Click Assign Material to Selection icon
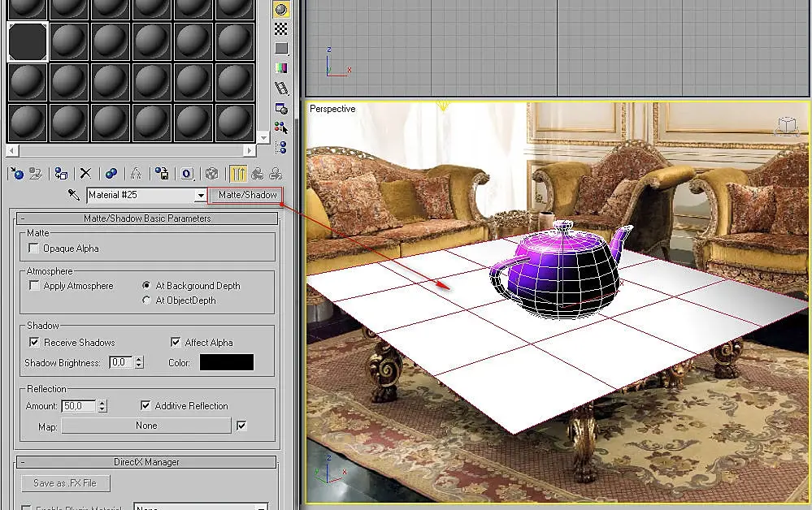The width and height of the screenshot is (812, 510). tap(61, 173)
